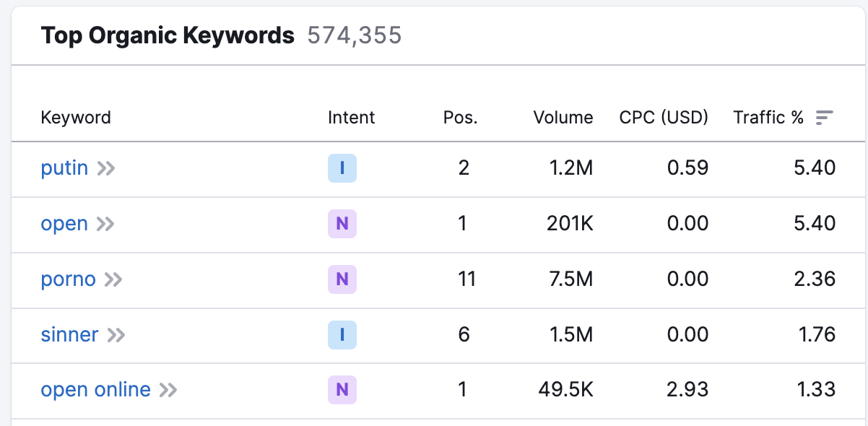The height and width of the screenshot is (426, 868).
Task: Click the Intent column header
Action: (x=352, y=118)
